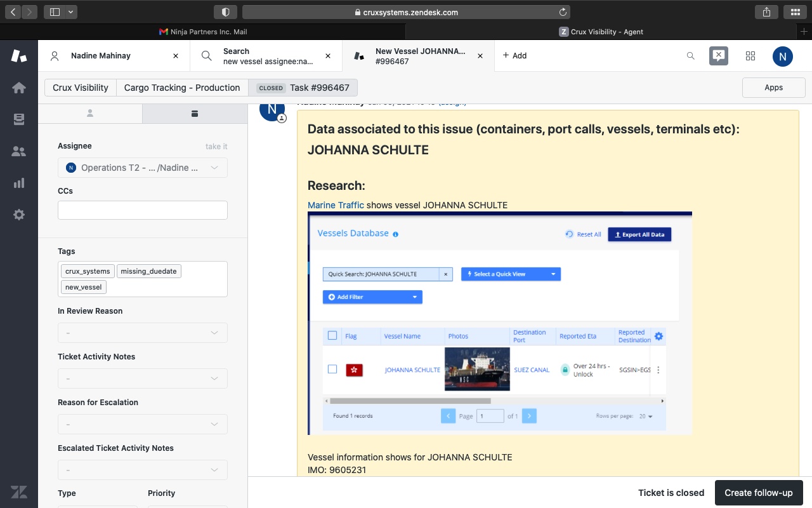Select the new_vessel tag

tap(84, 287)
